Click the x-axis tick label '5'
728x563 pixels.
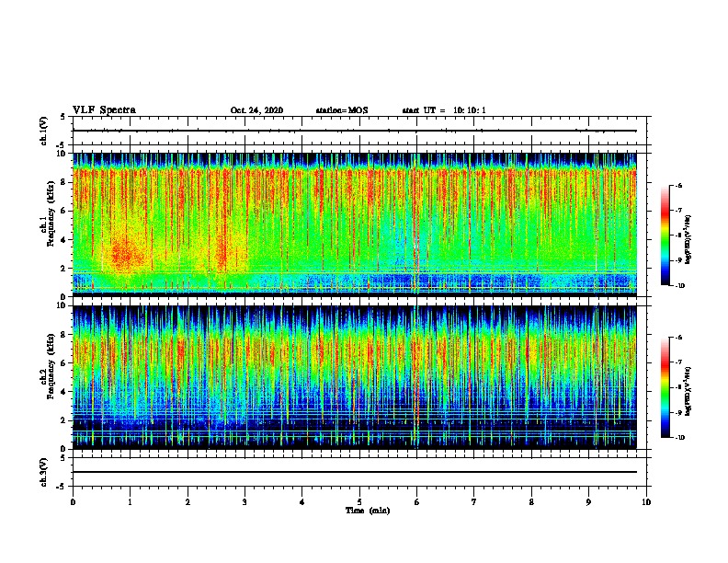[x=359, y=502]
